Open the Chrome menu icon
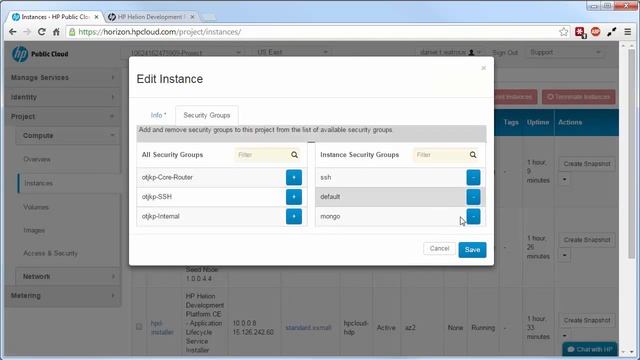 [628, 31]
